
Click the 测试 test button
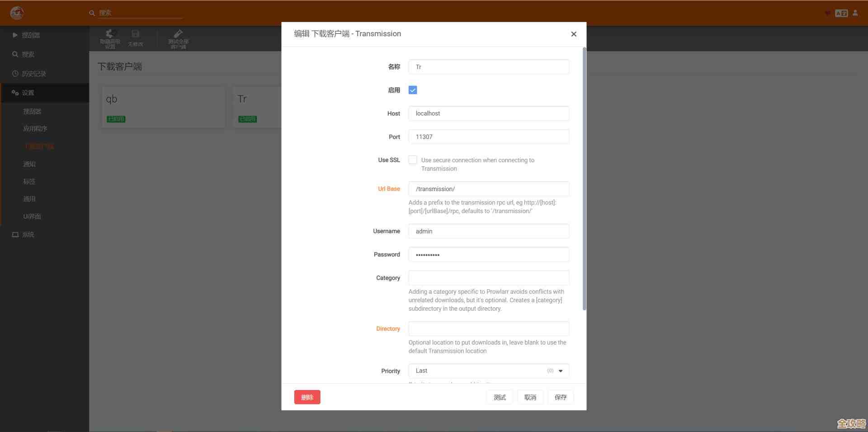tap(500, 397)
